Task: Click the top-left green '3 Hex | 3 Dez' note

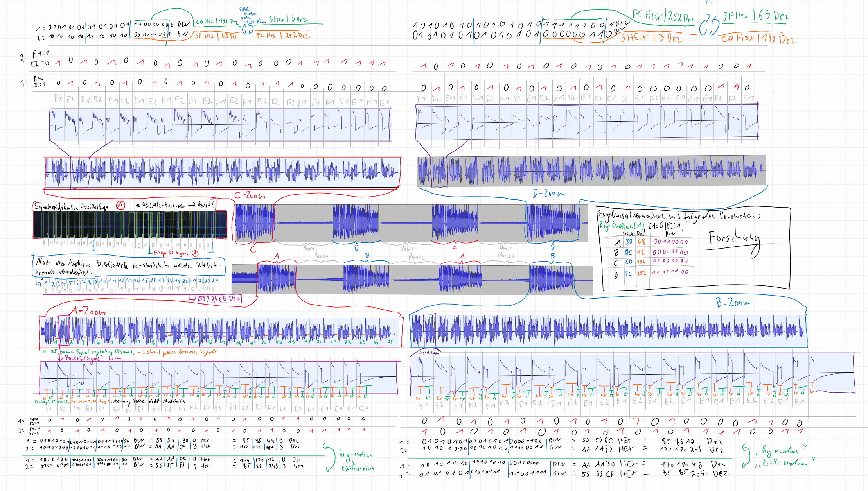Action: point(288,19)
